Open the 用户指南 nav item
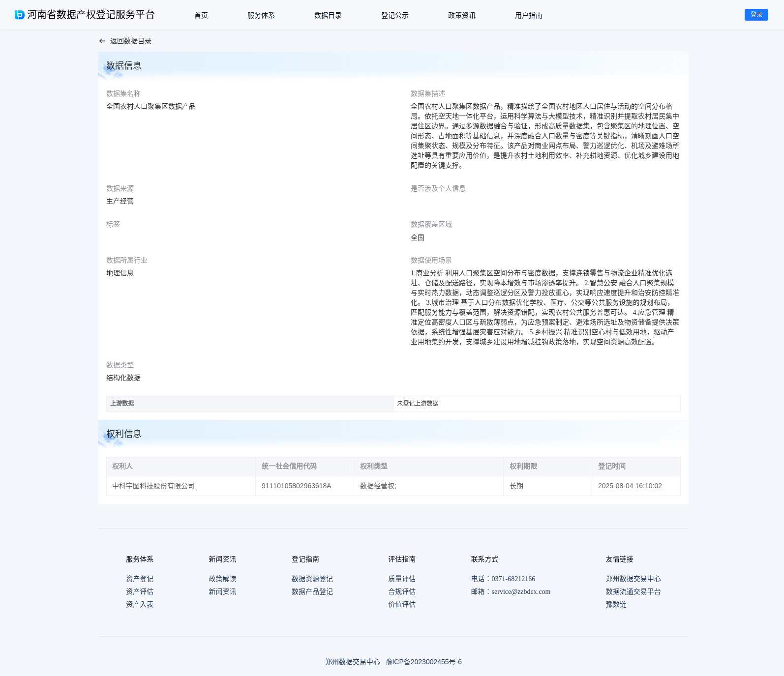This screenshot has width=784, height=676. click(529, 15)
